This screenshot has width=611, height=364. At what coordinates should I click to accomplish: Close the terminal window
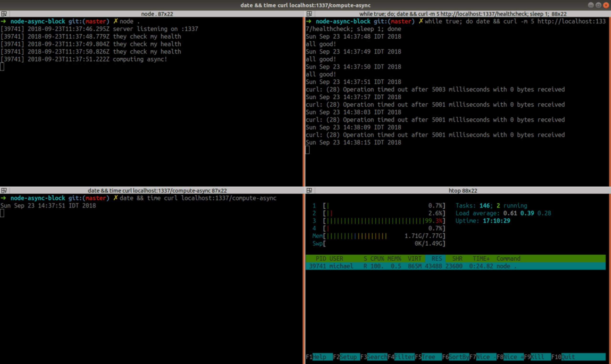606,5
